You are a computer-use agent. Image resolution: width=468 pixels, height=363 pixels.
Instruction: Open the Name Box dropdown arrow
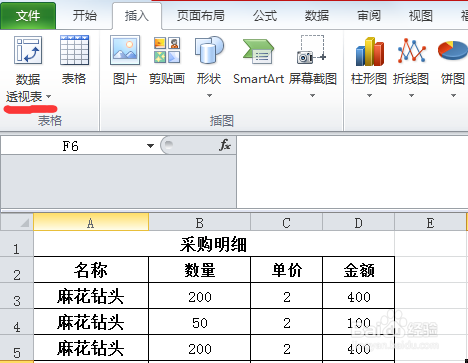[150, 146]
